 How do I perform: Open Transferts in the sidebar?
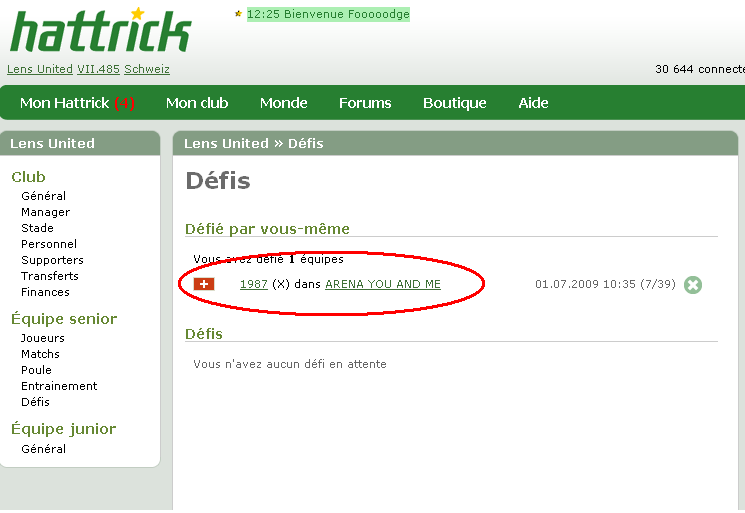(50, 276)
